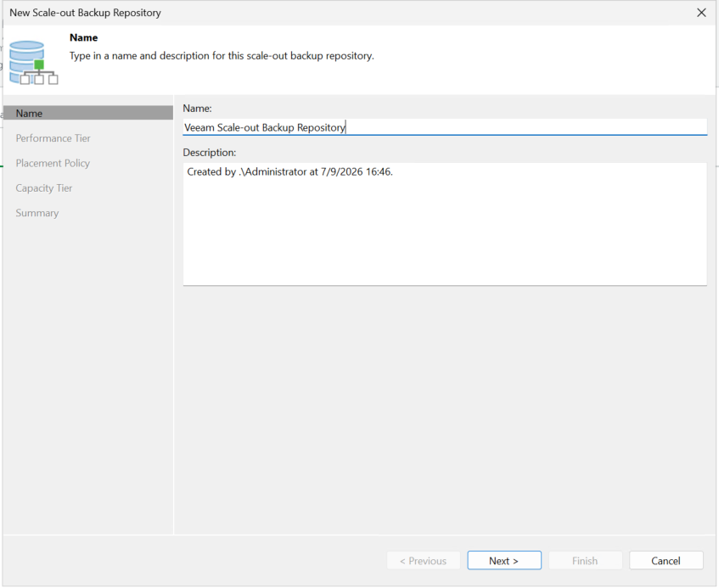This screenshot has height=588, width=719.
Task: Click inside the Description text box
Action: click(444, 224)
